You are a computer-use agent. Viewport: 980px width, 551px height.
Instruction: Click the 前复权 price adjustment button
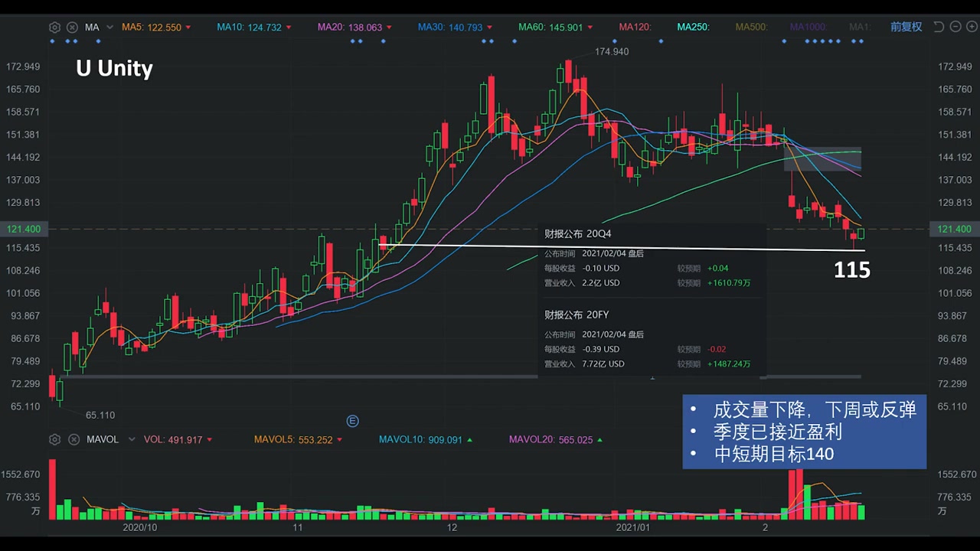pos(906,27)
